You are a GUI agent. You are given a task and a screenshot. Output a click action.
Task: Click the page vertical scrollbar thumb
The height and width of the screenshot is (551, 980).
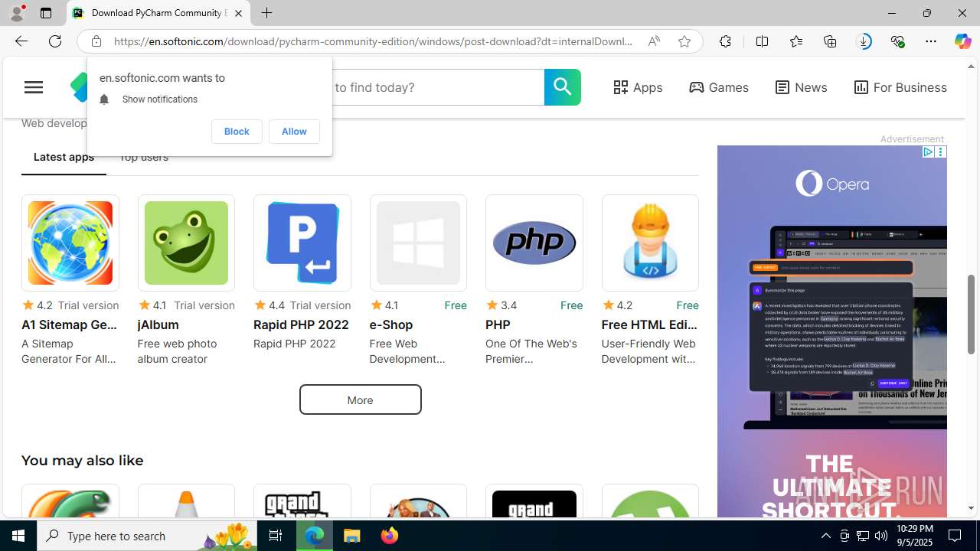pos(972,314)
